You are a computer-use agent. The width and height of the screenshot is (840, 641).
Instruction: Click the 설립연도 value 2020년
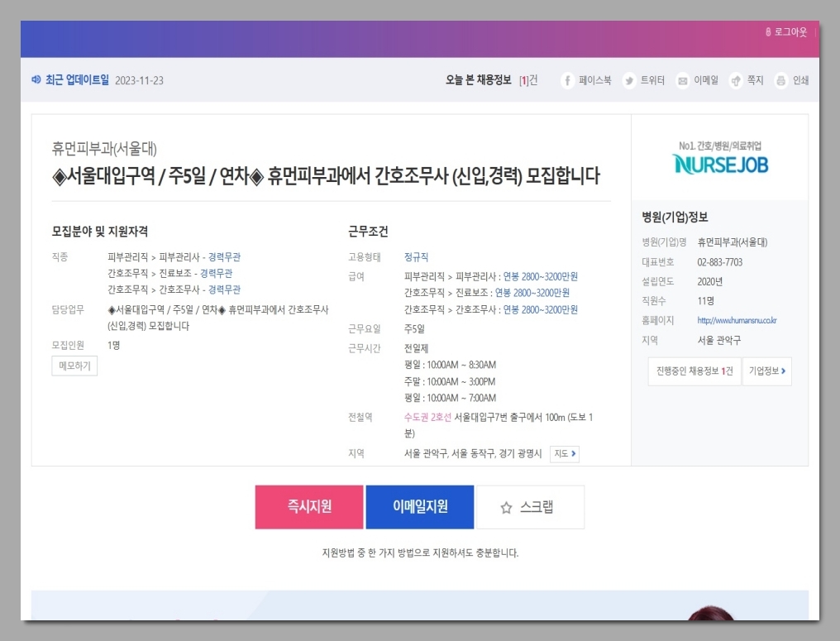point(710,282)
